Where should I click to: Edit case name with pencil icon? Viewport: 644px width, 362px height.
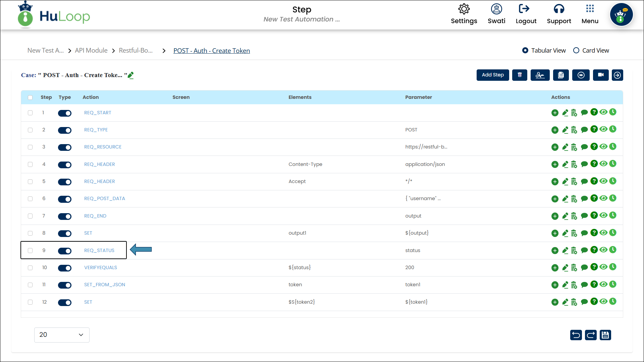point(131,75)
